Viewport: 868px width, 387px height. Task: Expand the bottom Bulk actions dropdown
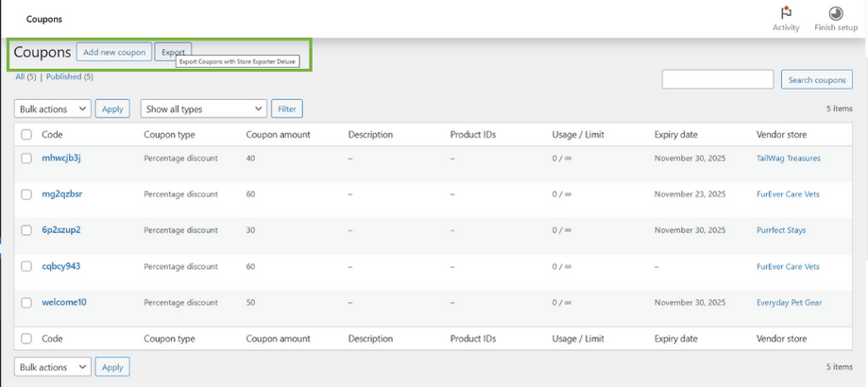tap(53, 366)
